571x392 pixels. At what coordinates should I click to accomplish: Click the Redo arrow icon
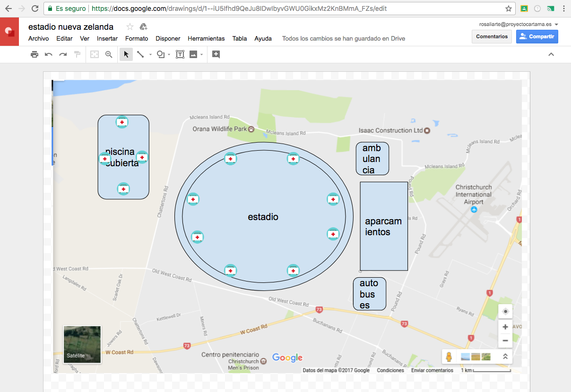(x=63, y=54)
